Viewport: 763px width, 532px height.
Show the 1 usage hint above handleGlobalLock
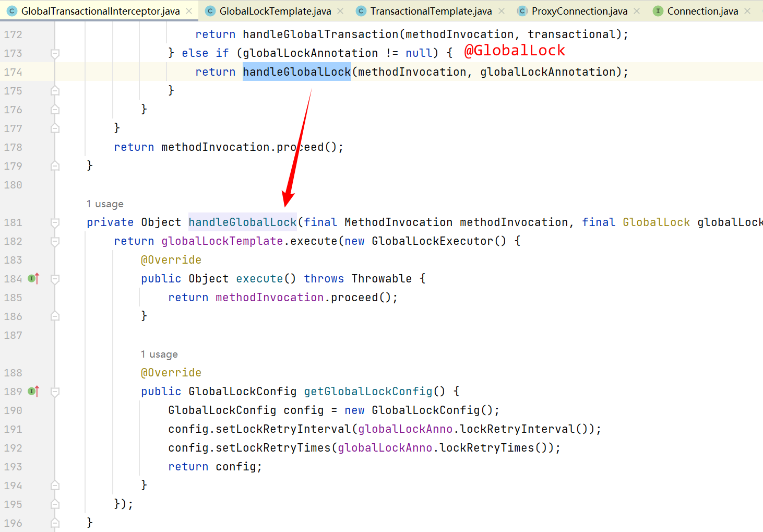click(x=105, y=204)
